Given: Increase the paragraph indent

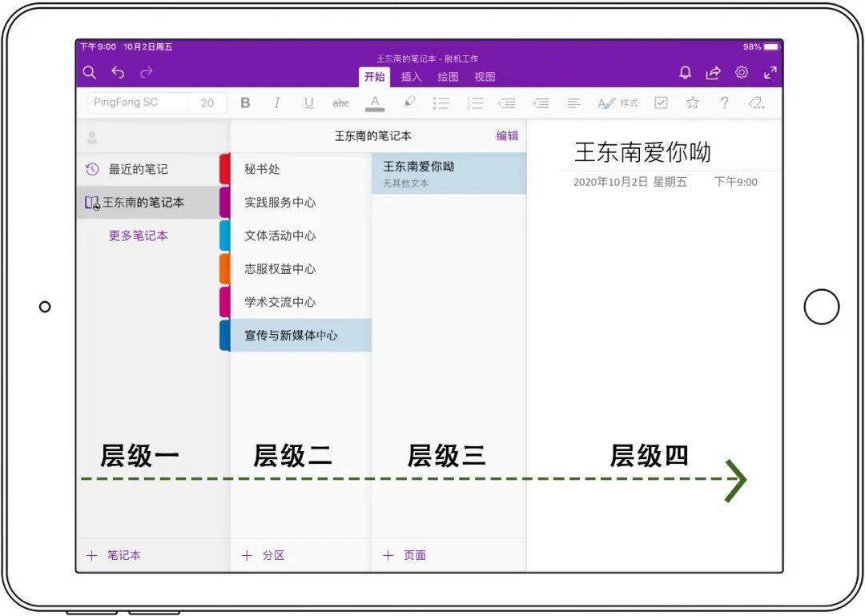Looking at the screenshot, I should click(x=540, y=103).
